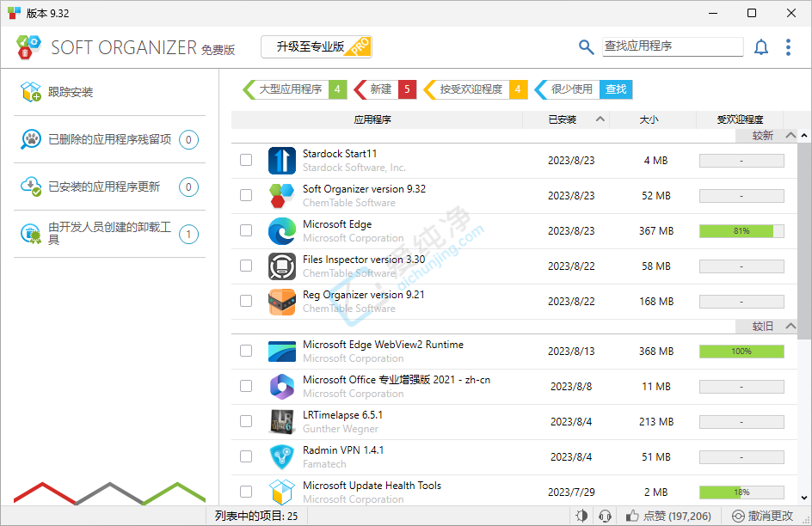Click the paw-print leftover traces icon

coord(31,139)
